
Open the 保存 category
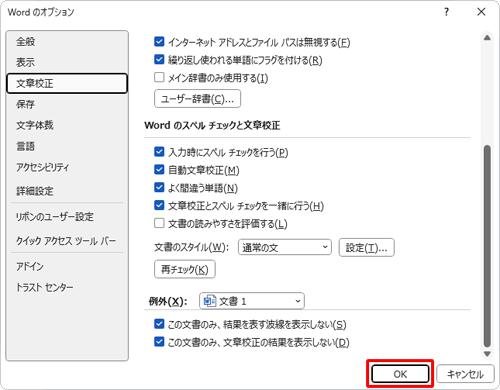pyautogui.click(x=67, y=104)
